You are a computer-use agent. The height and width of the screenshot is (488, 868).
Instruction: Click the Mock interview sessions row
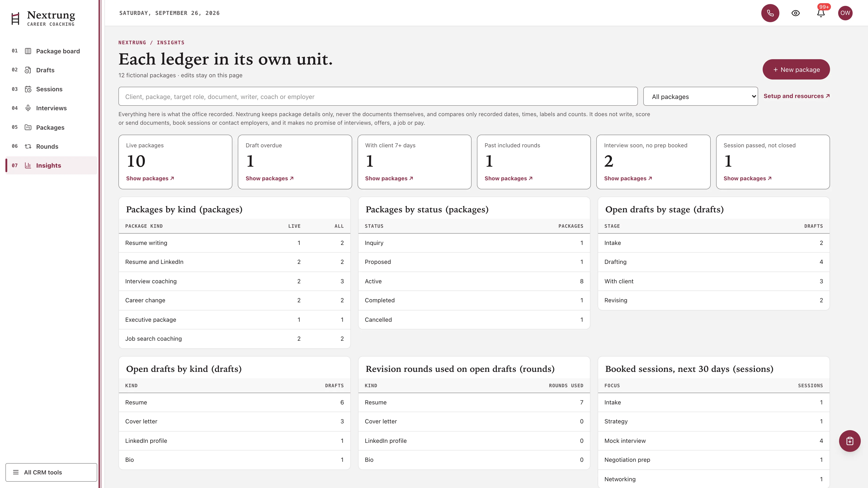713,441
